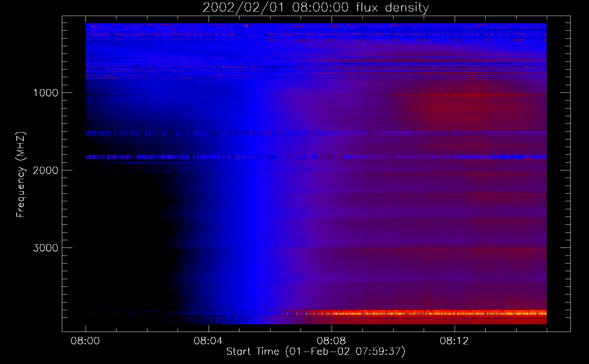Viewport: 589px width, 364px height.
Task: Click the 2000 frequency tick label
Action: tap(46, 170)
